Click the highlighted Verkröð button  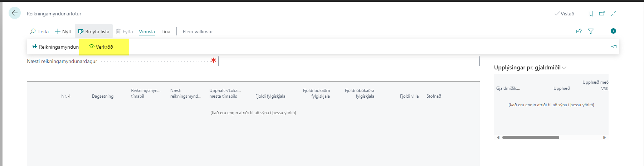(101, 47)
